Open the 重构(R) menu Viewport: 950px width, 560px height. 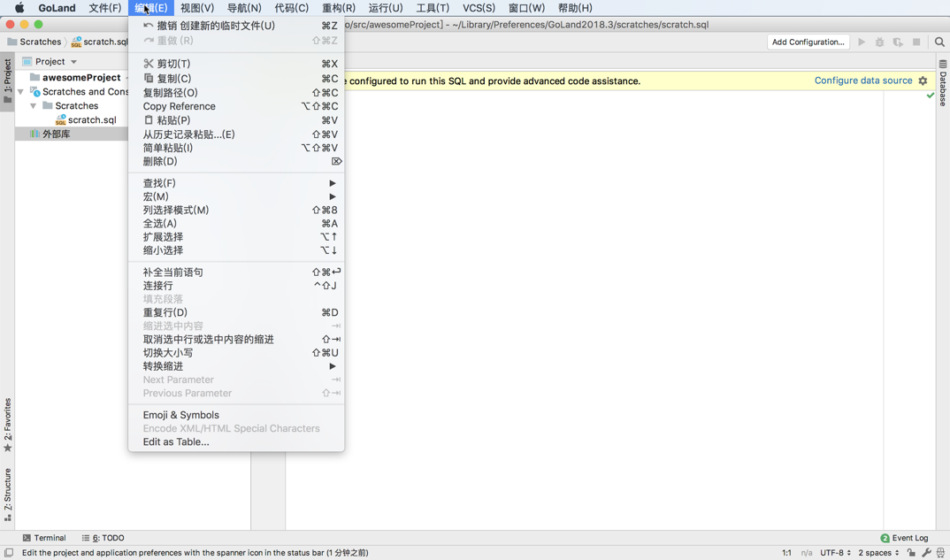click(339, 8)
